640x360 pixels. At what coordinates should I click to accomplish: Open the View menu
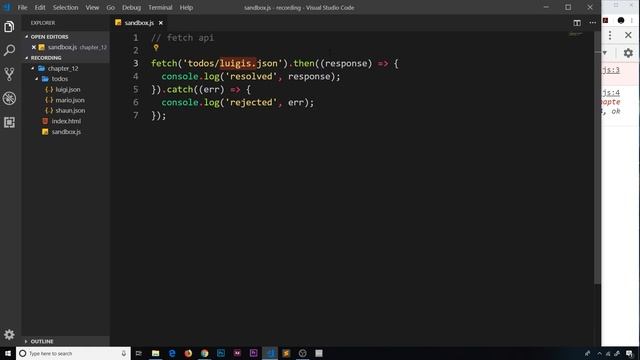point(92,7)
